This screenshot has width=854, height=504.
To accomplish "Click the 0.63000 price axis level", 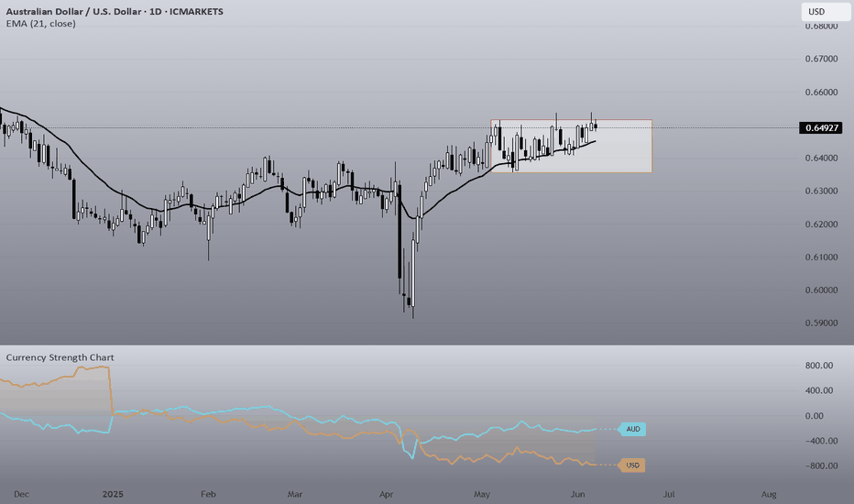I will 821,192.
